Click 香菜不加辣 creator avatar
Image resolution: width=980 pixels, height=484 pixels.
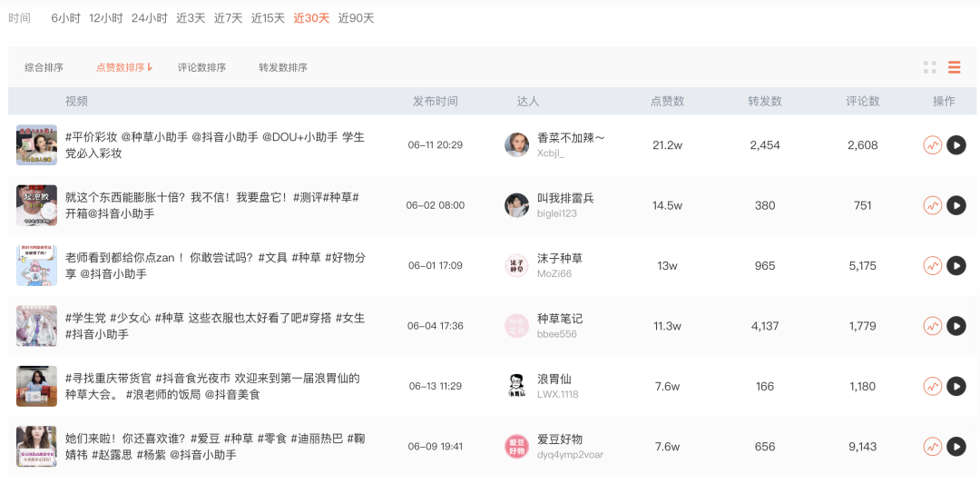(517, 145)
